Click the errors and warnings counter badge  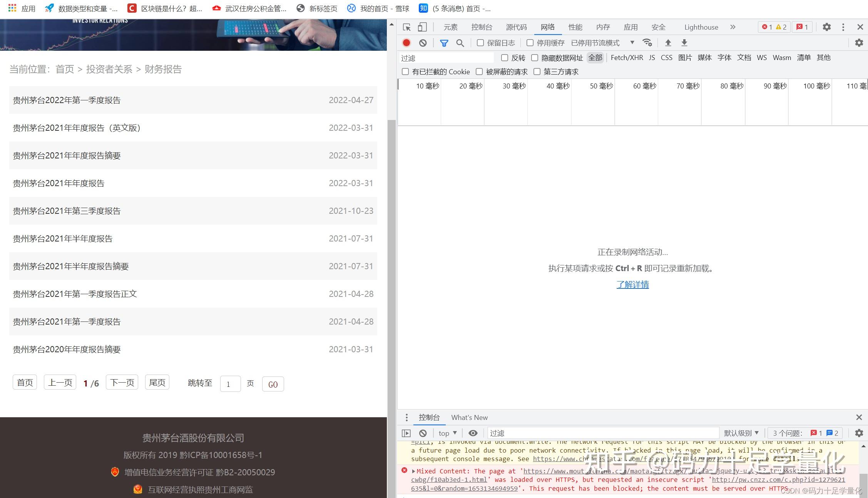[774, 27]
